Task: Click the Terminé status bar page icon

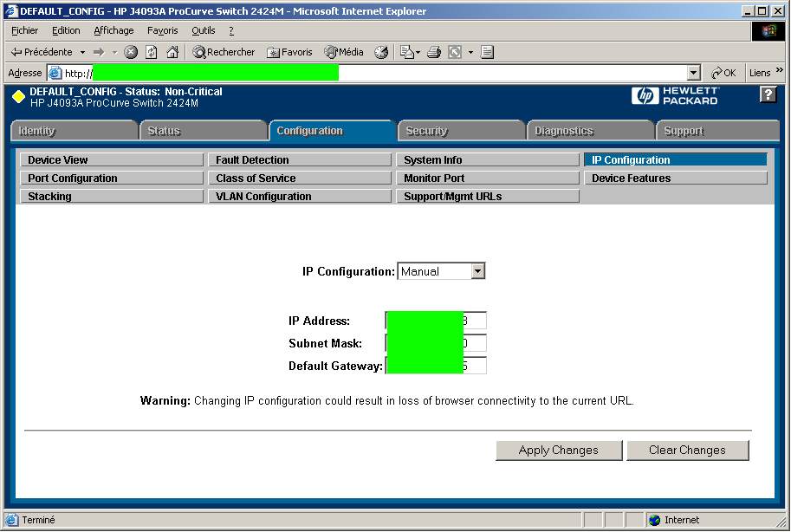Action: click(11, 520)
